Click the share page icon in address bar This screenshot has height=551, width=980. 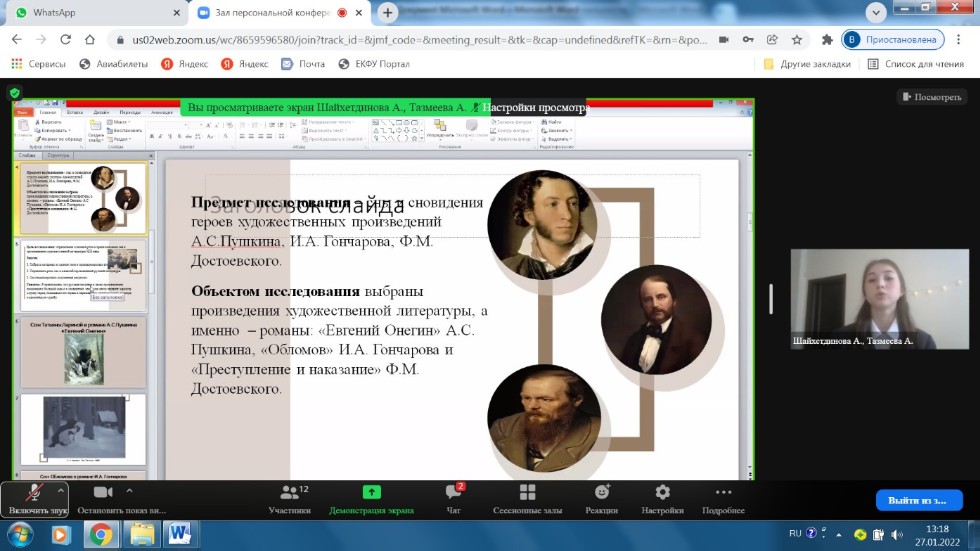click(772, 39)
